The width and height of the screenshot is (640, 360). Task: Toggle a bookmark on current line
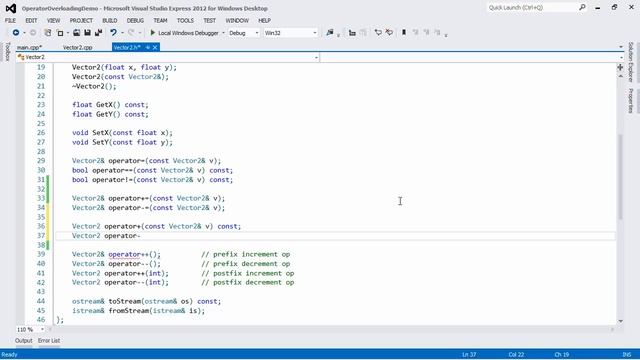point(404,33)
